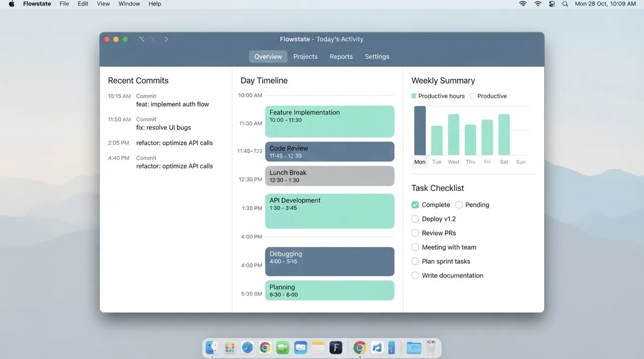
Task: Open Finder from the Dock
Action: 212,347
